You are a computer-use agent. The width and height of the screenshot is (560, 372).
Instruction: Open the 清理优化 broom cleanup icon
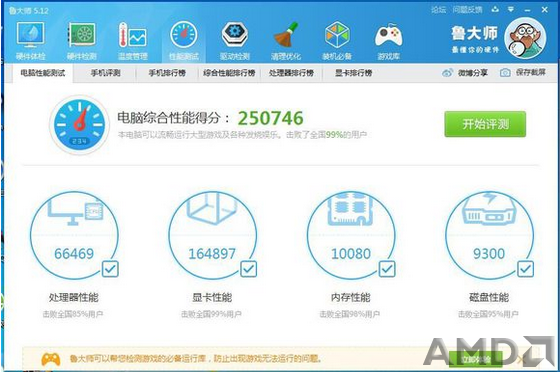click(x=286, y=40)
